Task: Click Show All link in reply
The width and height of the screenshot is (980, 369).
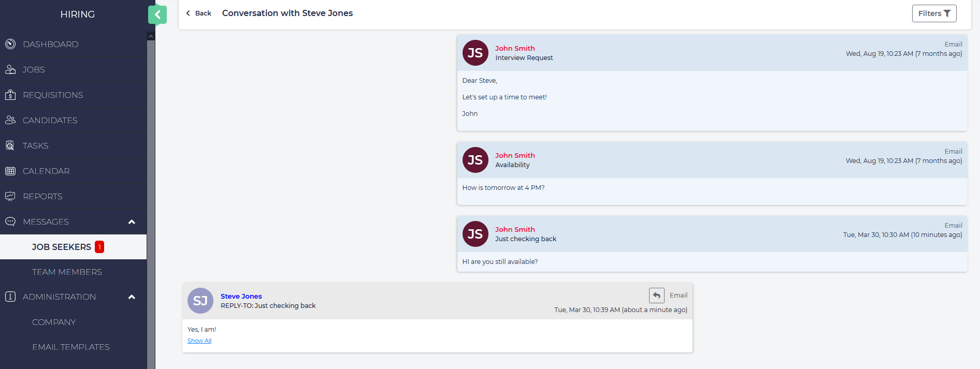Action: [199, 341]
